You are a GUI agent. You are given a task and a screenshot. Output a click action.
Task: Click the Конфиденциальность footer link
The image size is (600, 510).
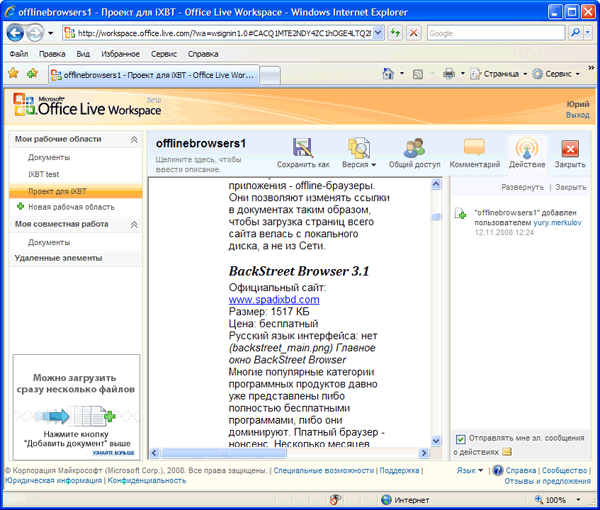coord(147,480)
